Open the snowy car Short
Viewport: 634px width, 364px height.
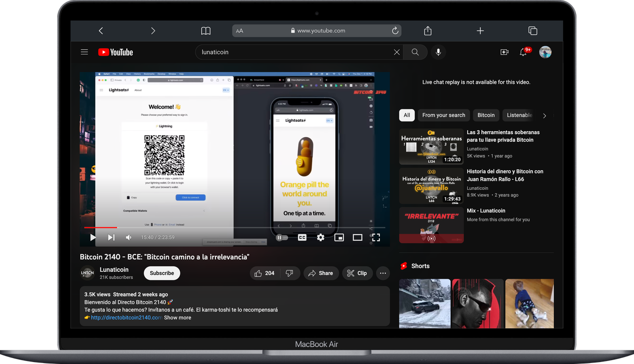[425, 304]
